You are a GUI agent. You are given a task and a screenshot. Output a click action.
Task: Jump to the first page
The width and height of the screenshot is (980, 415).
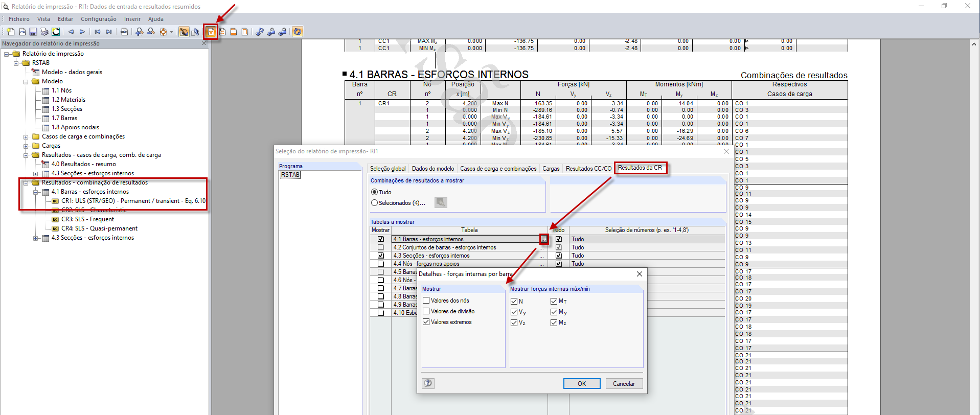(98, 32)
